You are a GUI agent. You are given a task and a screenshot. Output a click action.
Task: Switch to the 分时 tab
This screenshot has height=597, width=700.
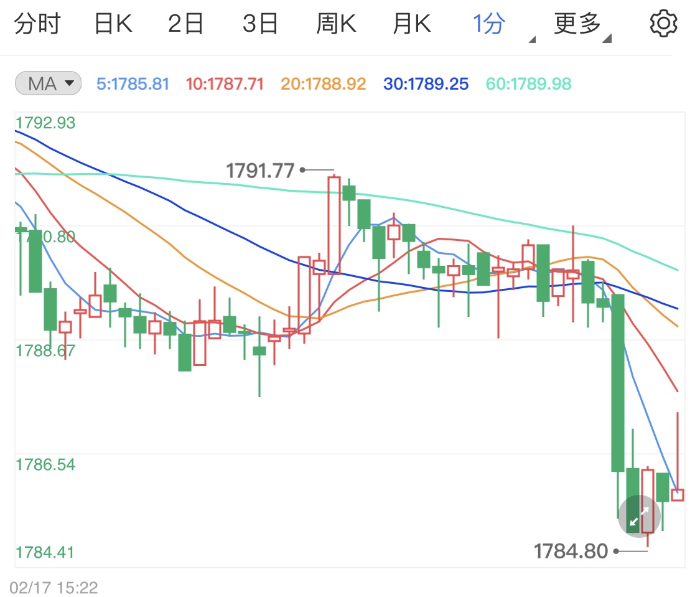point(37,22)
